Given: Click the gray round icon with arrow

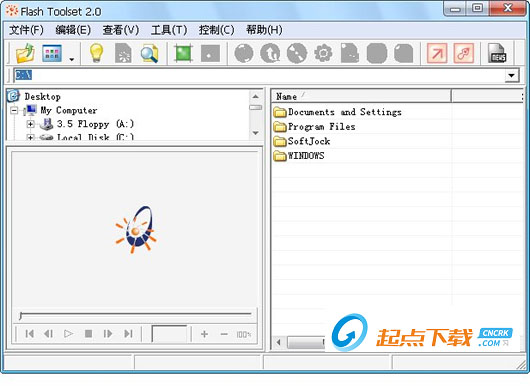Looking at the screenshot, I should pyautogui.click(x=270, y=53).
